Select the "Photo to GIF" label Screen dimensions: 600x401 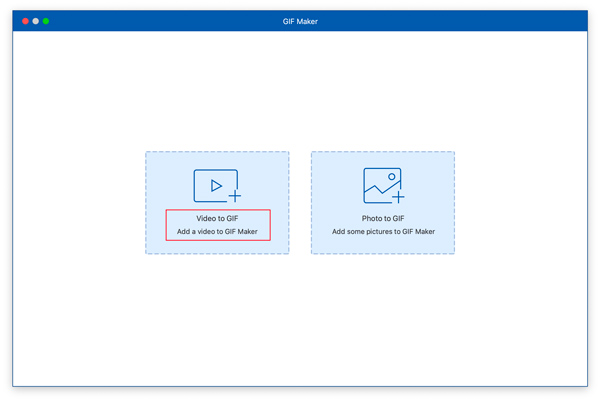pyautogui.click(x=383, y=218)
